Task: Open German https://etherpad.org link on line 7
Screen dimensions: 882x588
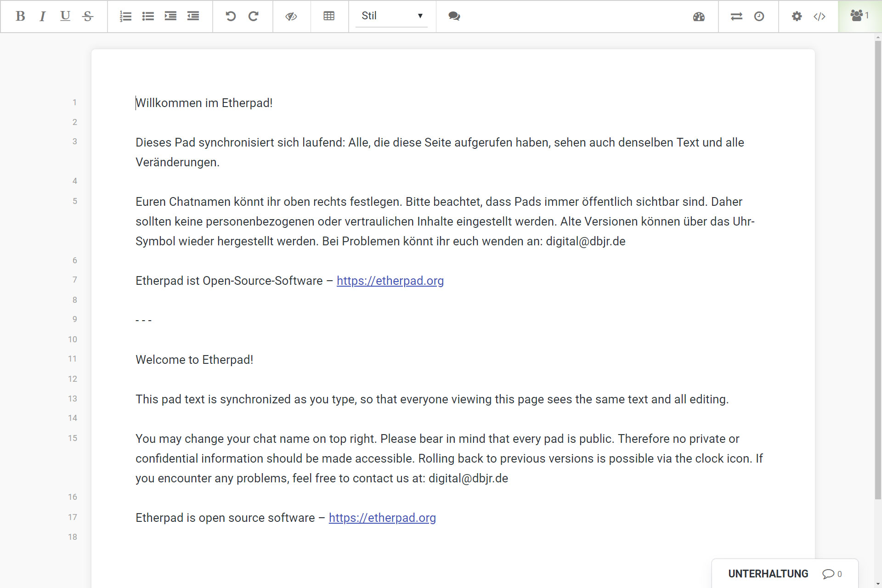Action: [x=390, y=281]
